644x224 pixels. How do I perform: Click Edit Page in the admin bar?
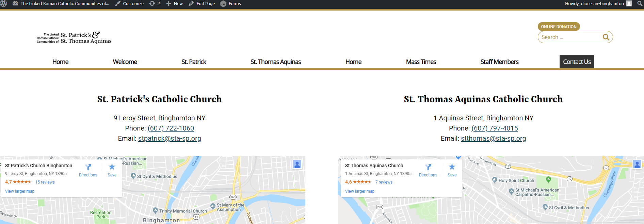[202, 4]
